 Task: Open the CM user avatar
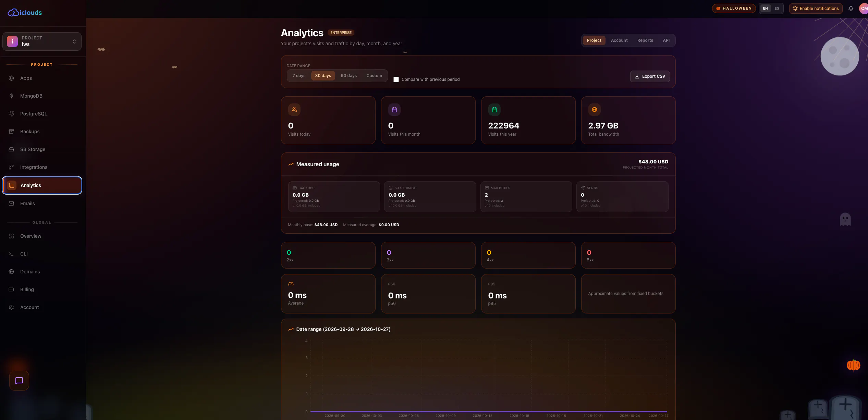coord(864,9)
